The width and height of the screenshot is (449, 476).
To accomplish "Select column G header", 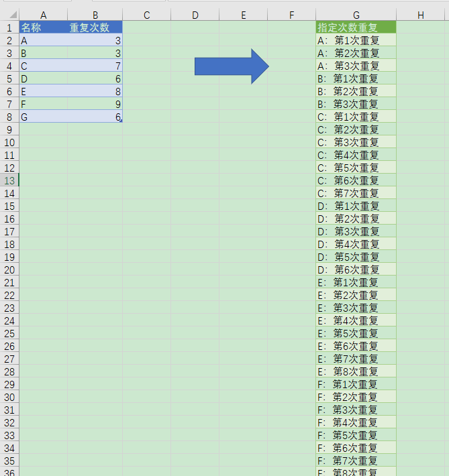I will [x=356, y=15].
